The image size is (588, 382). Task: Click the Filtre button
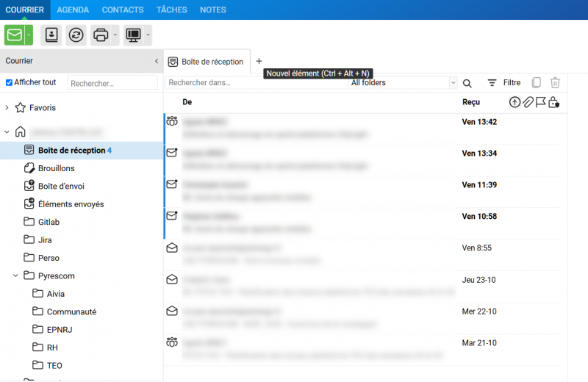tap(504, 83)
